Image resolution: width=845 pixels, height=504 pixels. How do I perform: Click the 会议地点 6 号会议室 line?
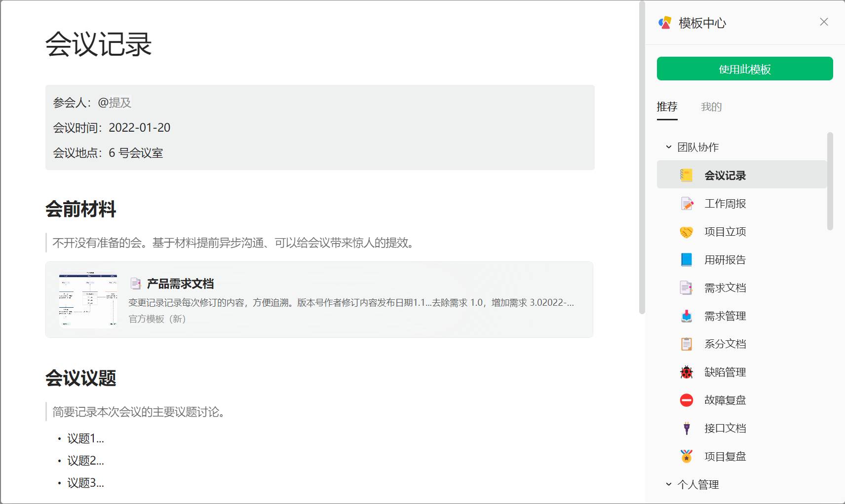[108, 153]
